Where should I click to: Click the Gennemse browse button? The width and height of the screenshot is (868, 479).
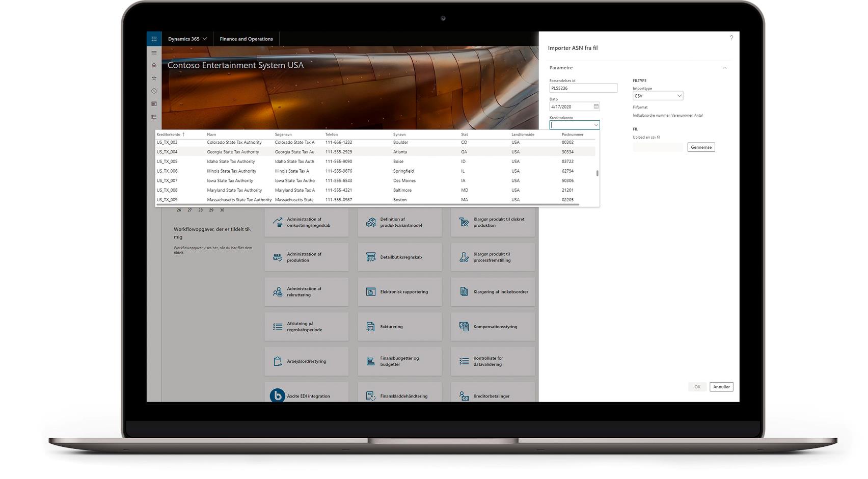click(x=701, y=147)
